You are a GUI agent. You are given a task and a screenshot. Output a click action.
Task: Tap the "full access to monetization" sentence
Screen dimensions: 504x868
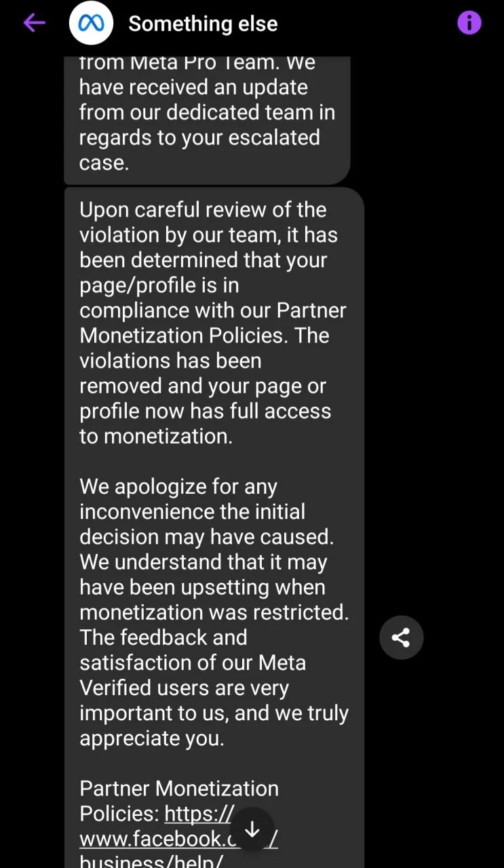click(206, 424)
